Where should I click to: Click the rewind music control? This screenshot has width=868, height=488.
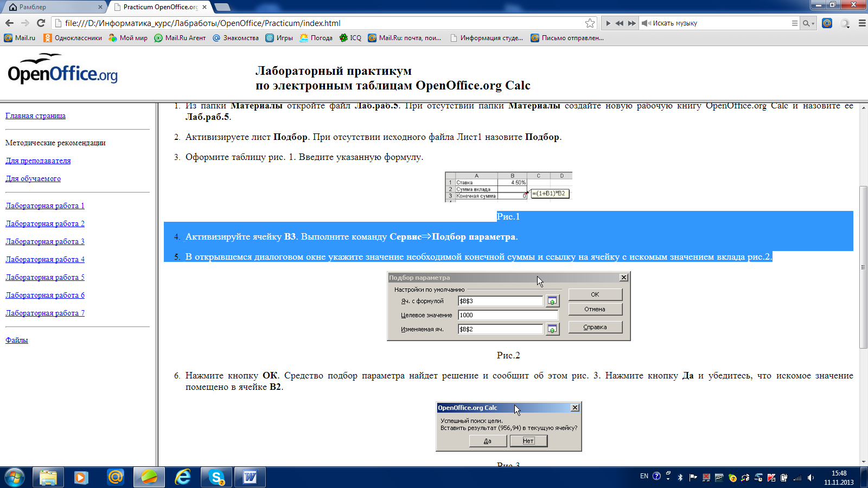coord(620,23)
